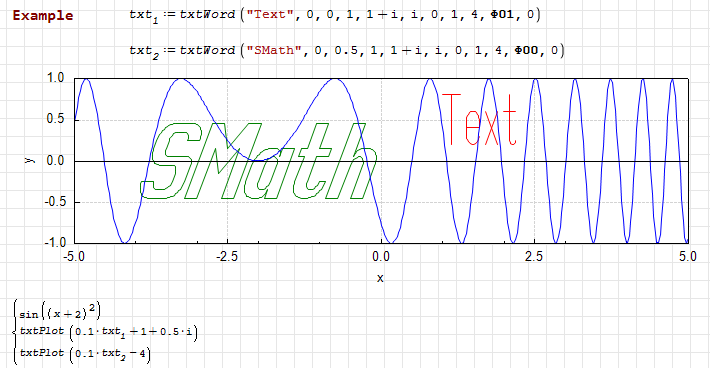Click the txt₁ txtWord definition formula
The width and height of the screenshot is (710, 368).
(x=335, y=16)
